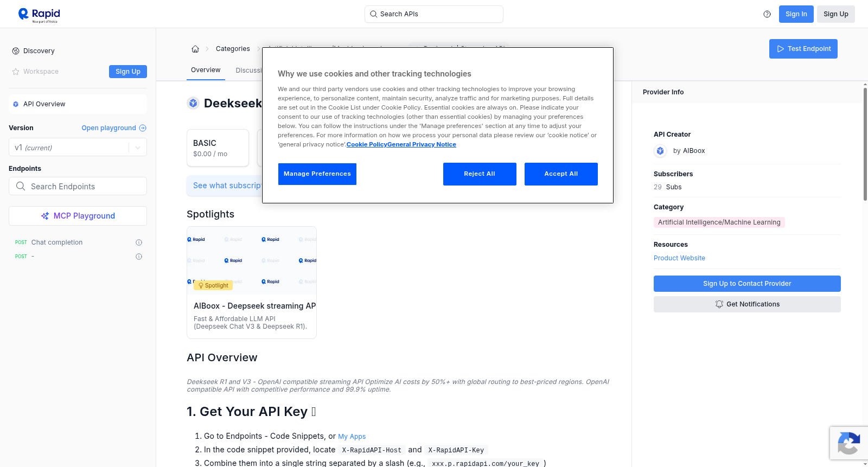Click the info icon for Chat completion

point(139,242)
